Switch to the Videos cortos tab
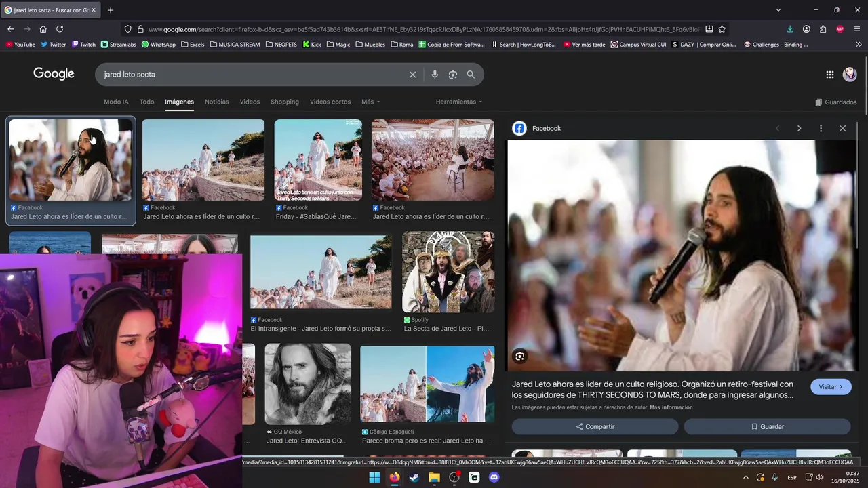This screenshot has height=488, width=868. point(330,102)
